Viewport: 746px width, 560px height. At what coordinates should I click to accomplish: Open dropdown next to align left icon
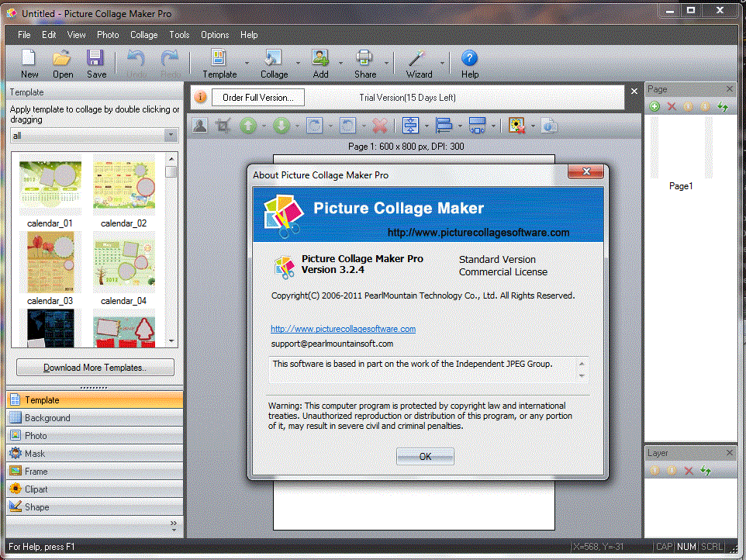(x=460, y=126)
